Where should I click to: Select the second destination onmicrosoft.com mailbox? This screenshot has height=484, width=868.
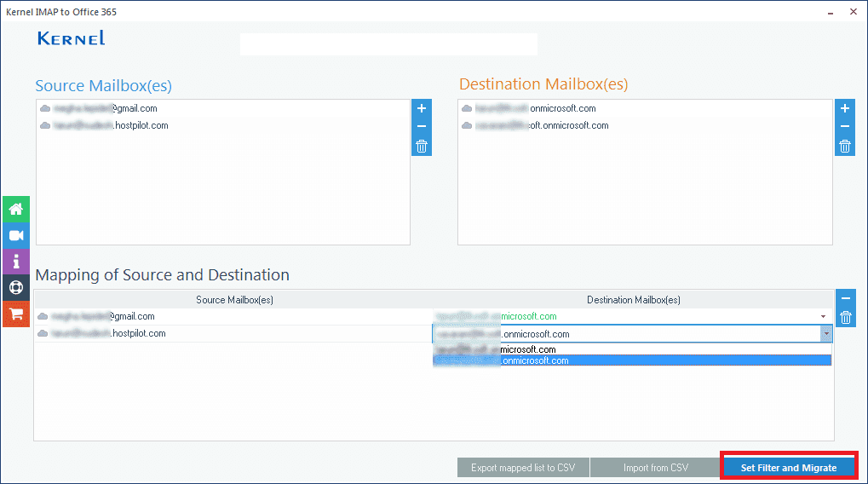(535, 126)
